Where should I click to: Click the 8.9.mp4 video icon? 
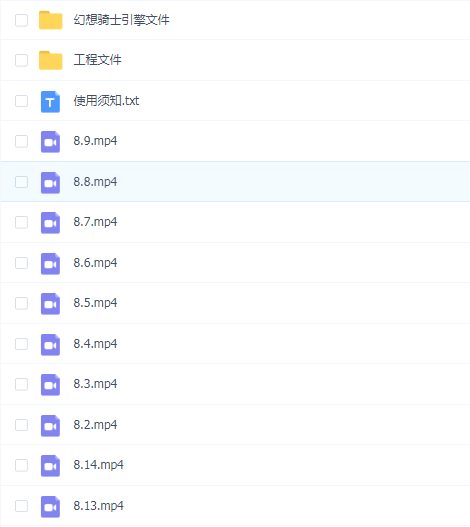point(50,142)
